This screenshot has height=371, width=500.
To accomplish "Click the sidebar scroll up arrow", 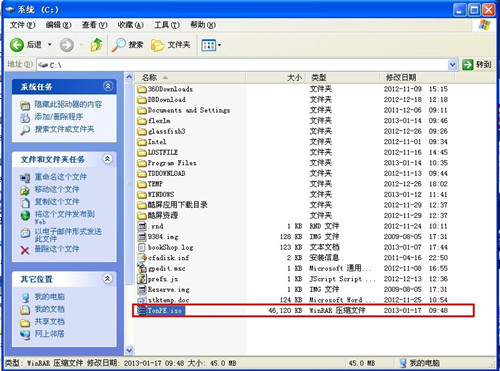I will (129, 77).
